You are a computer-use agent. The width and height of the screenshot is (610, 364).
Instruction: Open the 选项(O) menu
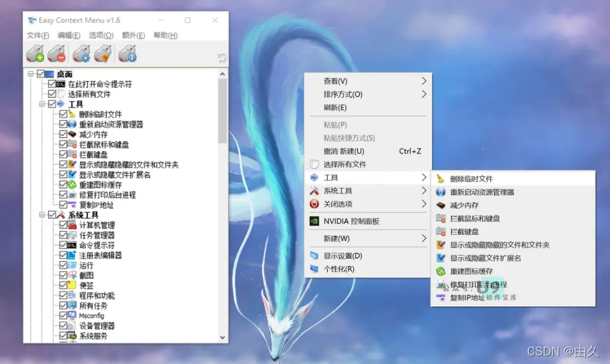101,36
